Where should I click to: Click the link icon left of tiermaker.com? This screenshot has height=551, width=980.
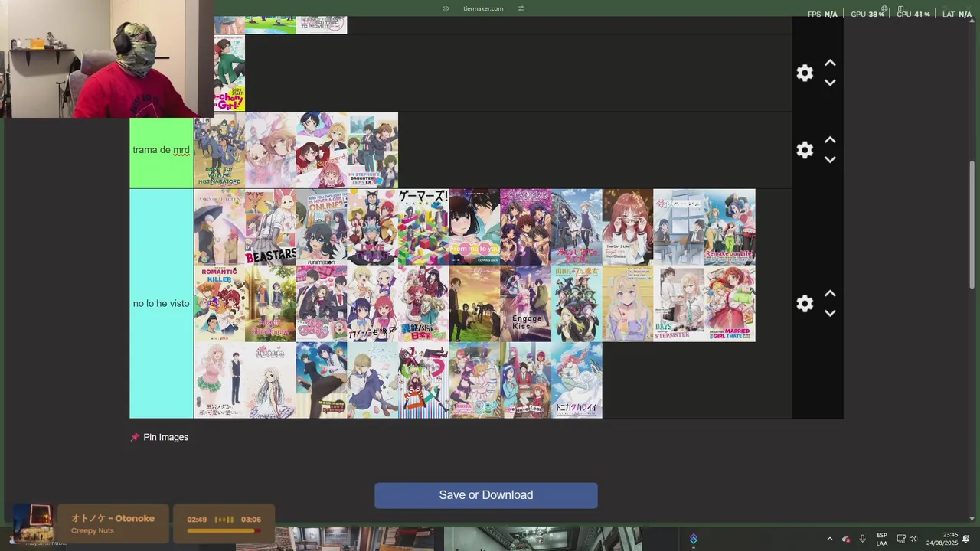click(446, 8)
